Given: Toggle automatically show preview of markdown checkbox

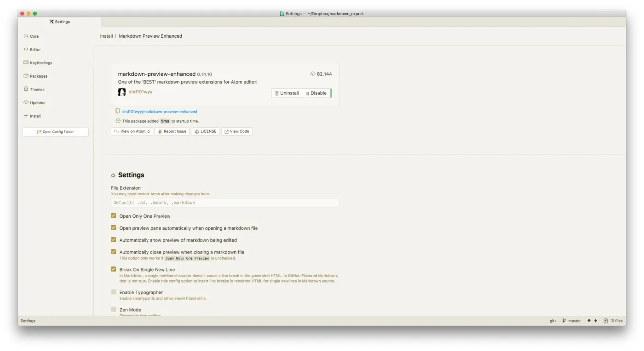Looking at the screenshot, I should tap(113, 240).
